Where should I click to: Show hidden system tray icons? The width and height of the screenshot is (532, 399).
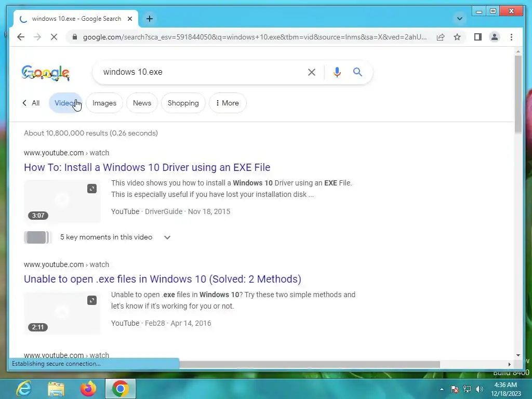tap(442, 389)
